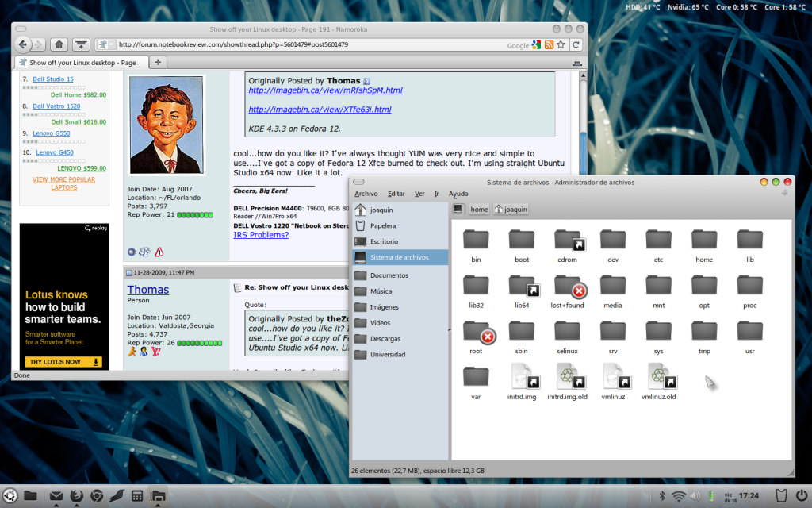
Task: Launch mail client from the dock
Action: point(56,496)
